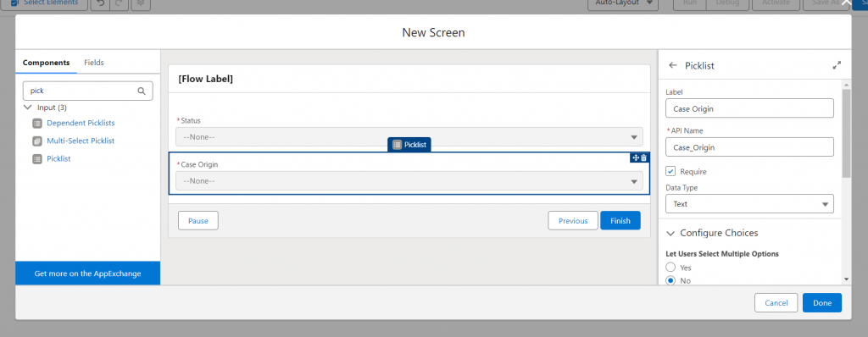Click the Multi-Select Picklist link
Image resolution: width=868 pixels, height=337 pixels.
[x=81, y=141]
